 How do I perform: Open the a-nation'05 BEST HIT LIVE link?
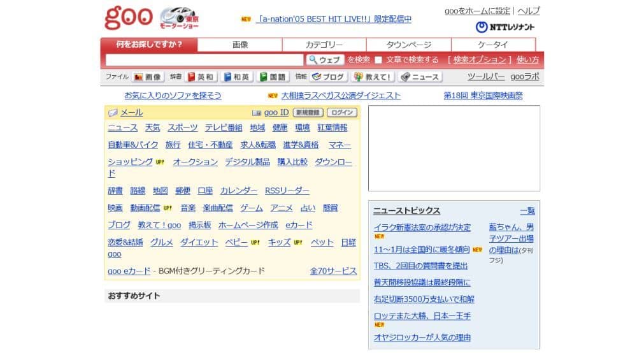click(334, 19)
